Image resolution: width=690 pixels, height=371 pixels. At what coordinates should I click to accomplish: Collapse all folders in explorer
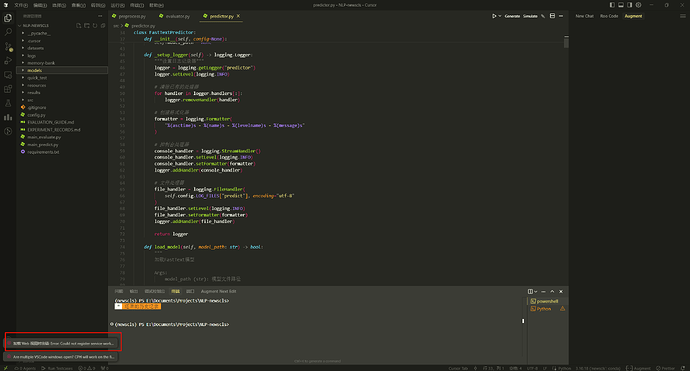pos(103,26)
